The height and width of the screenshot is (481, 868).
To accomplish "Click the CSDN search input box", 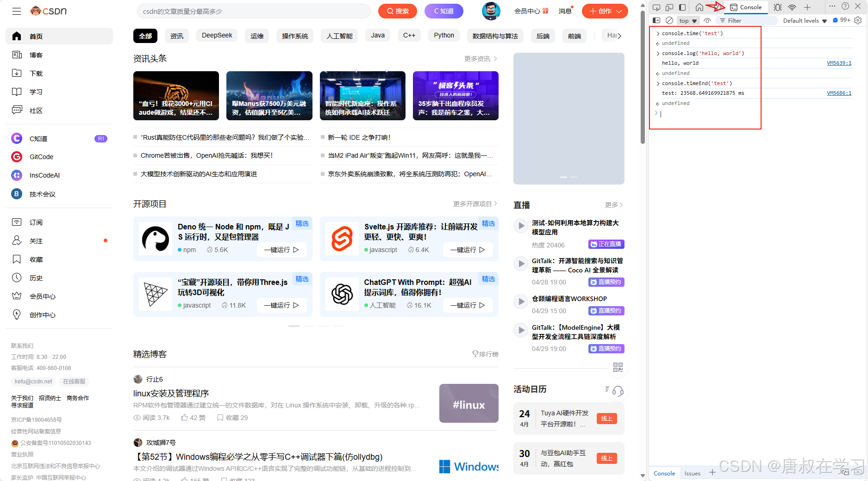I will [x=254, y=11].
